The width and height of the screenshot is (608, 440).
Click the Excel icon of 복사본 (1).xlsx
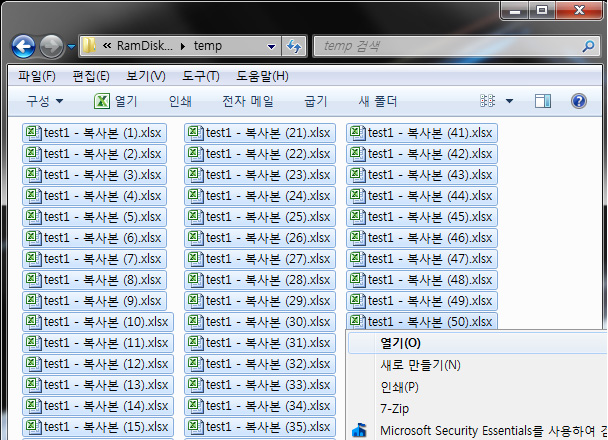pyautogui.click(x=32, y=133)
